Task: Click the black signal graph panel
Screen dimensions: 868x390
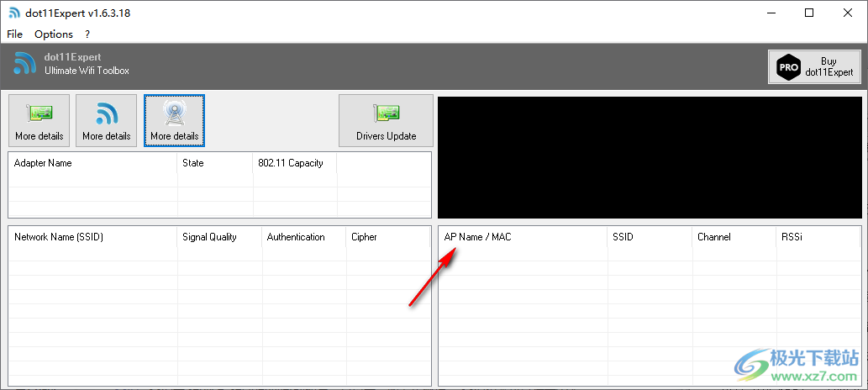Action: 650,157
